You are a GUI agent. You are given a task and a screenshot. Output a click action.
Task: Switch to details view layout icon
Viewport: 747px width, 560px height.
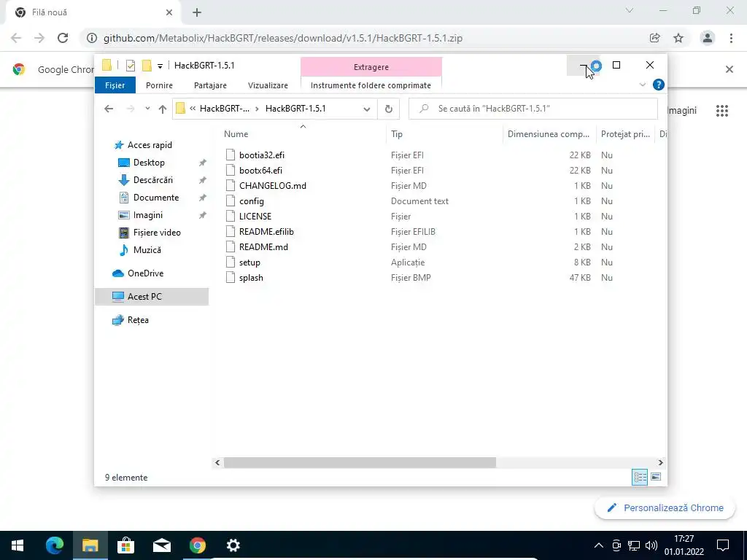click(640, 477)
